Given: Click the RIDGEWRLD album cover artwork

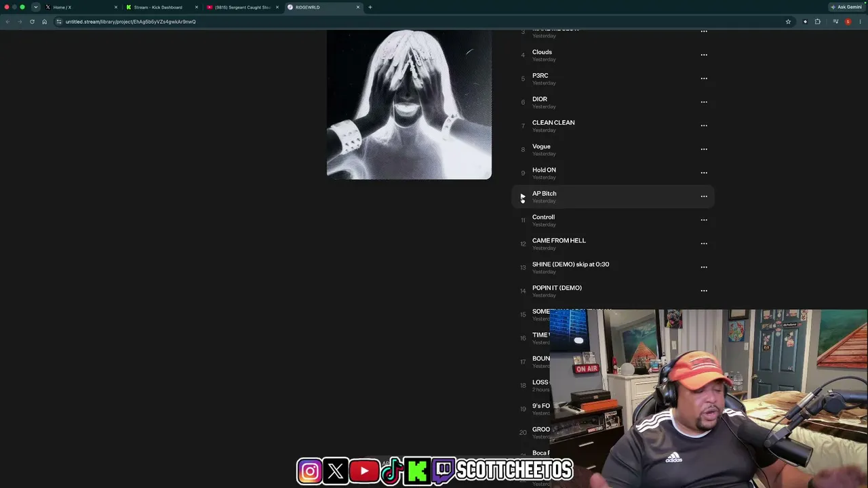Looking at the screenshot, I should click(x=409, y=105).
